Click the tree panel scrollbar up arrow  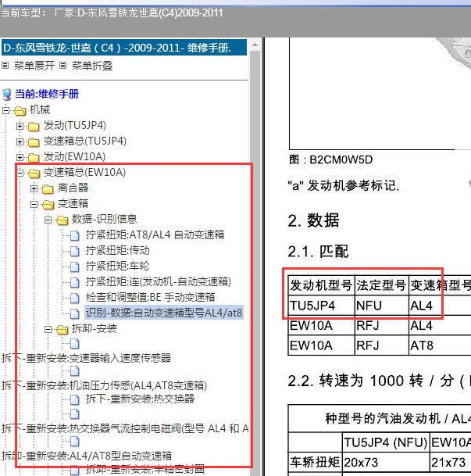[255, 45]
